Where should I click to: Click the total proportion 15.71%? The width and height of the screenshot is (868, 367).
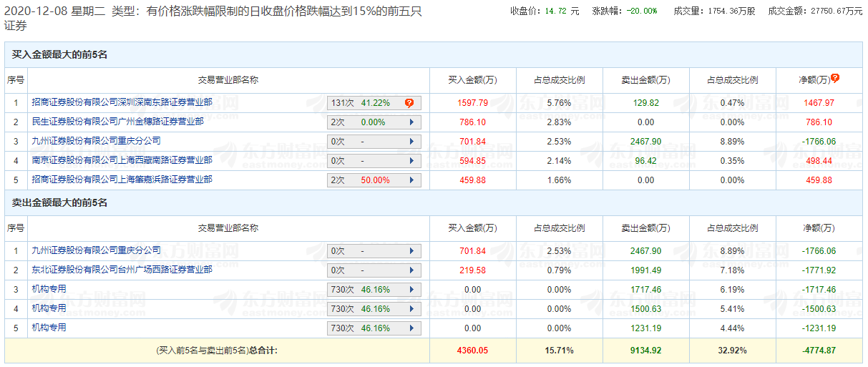point(559,351)
